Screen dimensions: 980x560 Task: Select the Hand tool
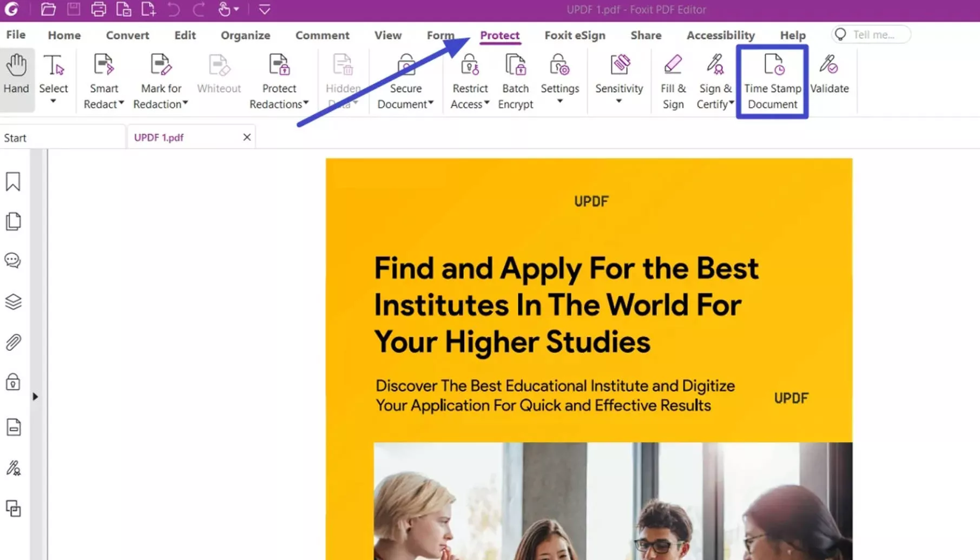coord(17,80)
